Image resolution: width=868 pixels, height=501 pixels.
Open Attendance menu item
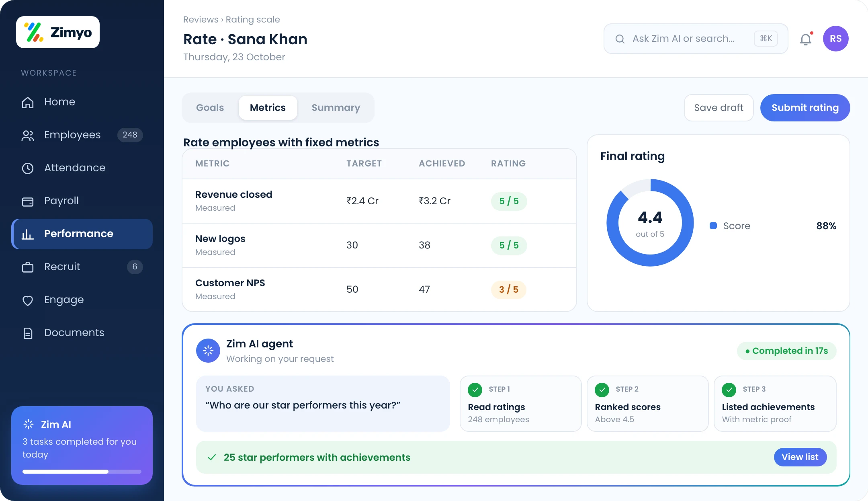[x=82, y=168]
